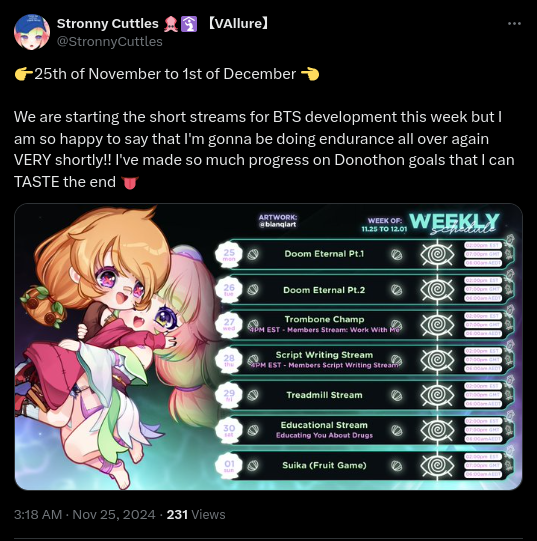Click the spiral eye icon on Suika row
537x541 pixels.
[x=437, y=465]
